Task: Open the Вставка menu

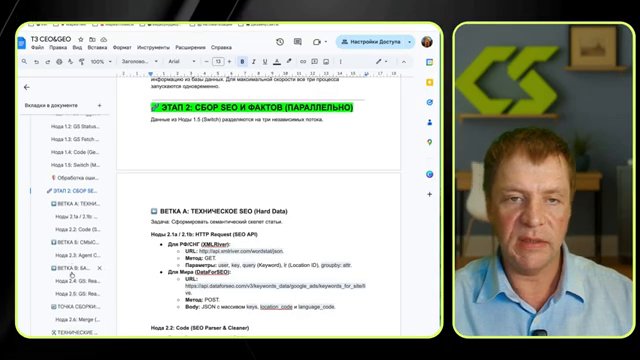Action: coord(97,48)
